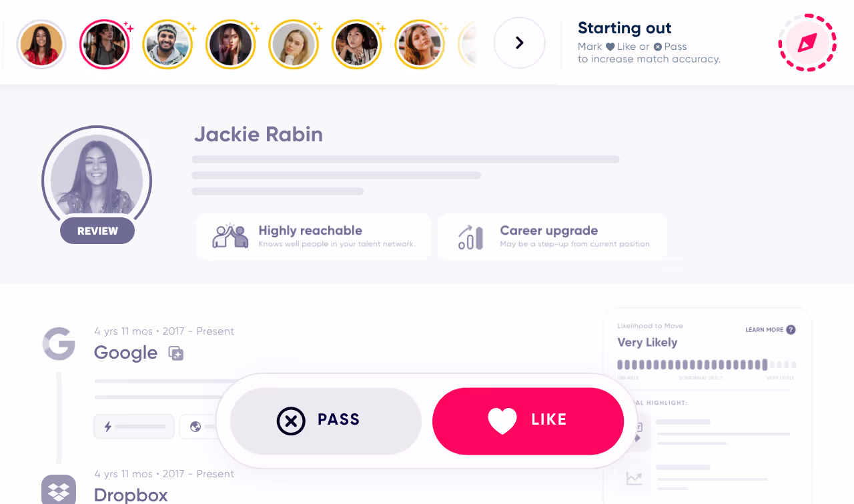Click the Career upgrade chart icon
This screenshot has height=504, width=854.
[x=470, y=237]
